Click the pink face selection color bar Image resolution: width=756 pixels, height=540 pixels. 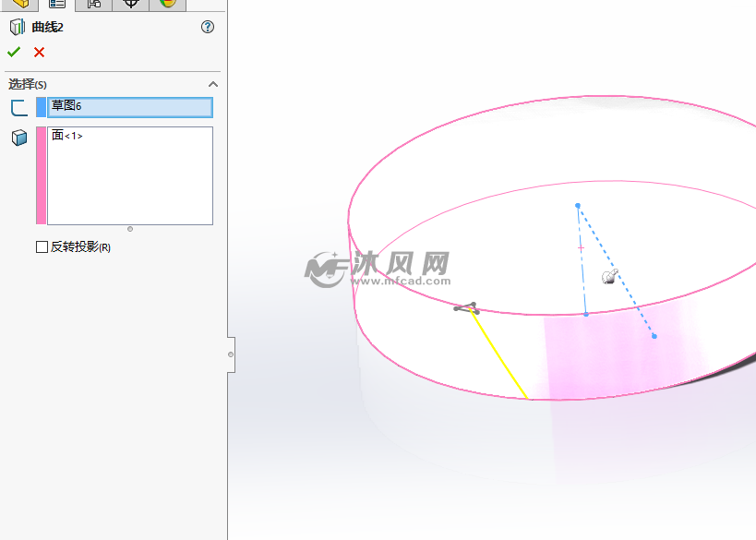pyautogui.click(x=41, y=175)
